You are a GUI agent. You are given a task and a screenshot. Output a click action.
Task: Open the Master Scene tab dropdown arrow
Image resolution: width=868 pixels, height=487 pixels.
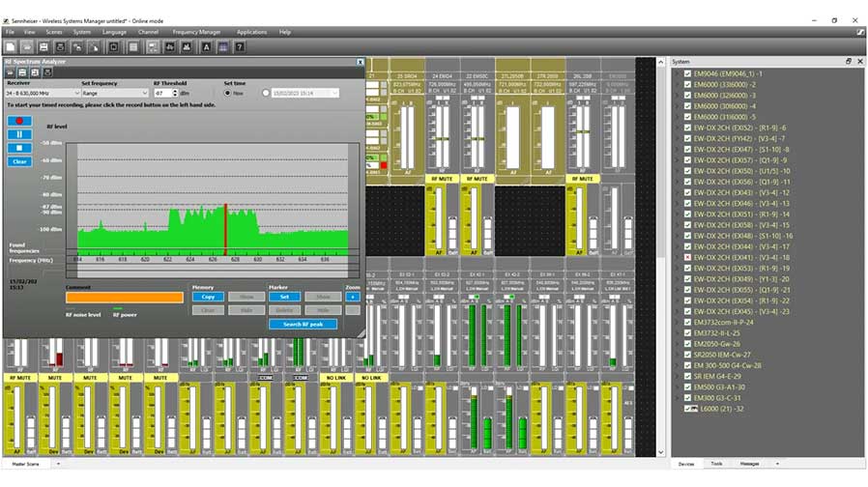pos(58,464)
